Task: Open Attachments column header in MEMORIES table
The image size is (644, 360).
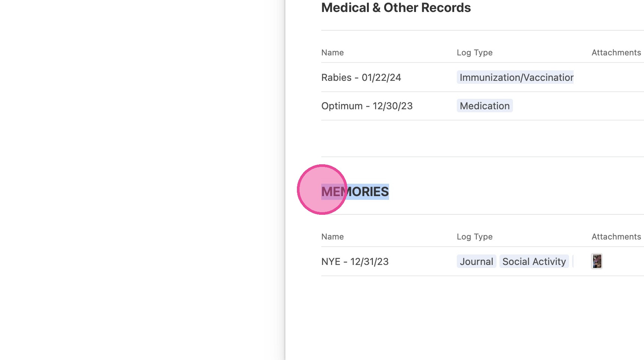Action: pyautogui.click(x=616, y=237)
